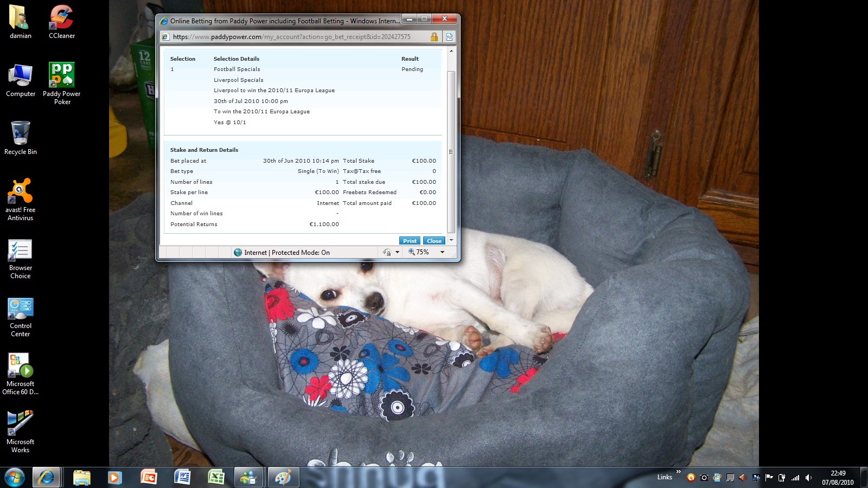This screenshot has height=488, width=868.
Task: Open the Recycle Bin
Action: coord(21,138)
